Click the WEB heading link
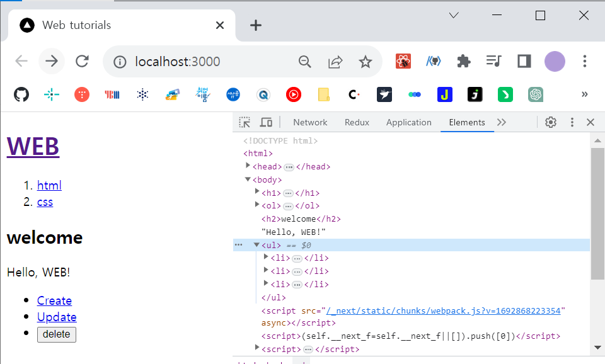The height and width of the screenshot is (364, 605). pos(33,147)
